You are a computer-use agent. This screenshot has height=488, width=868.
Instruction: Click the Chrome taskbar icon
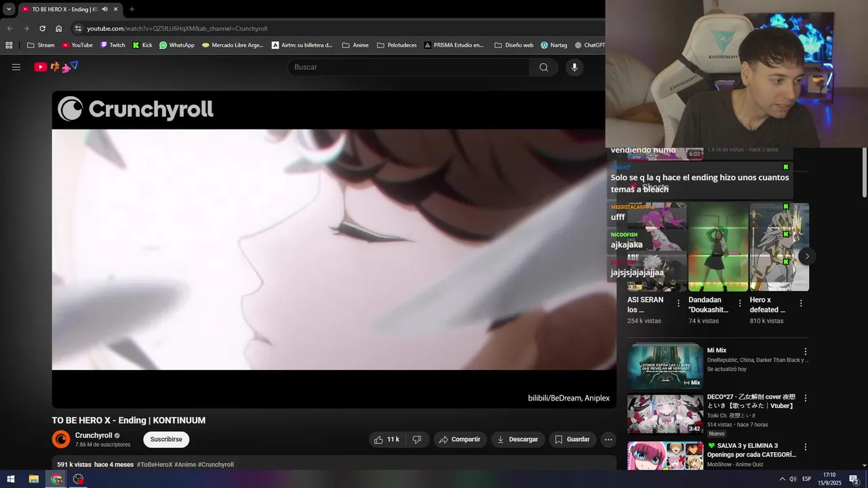click(x=56, y=479)
